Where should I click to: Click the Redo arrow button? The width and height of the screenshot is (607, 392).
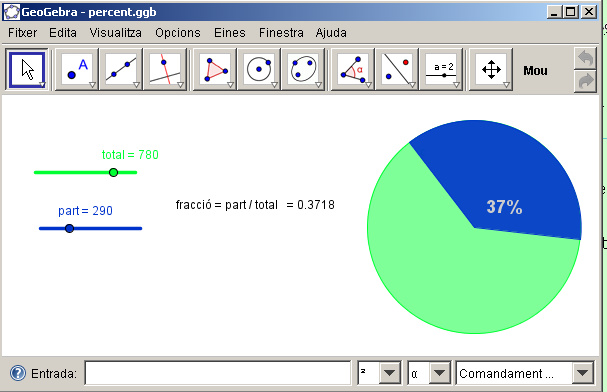(585, 81)
